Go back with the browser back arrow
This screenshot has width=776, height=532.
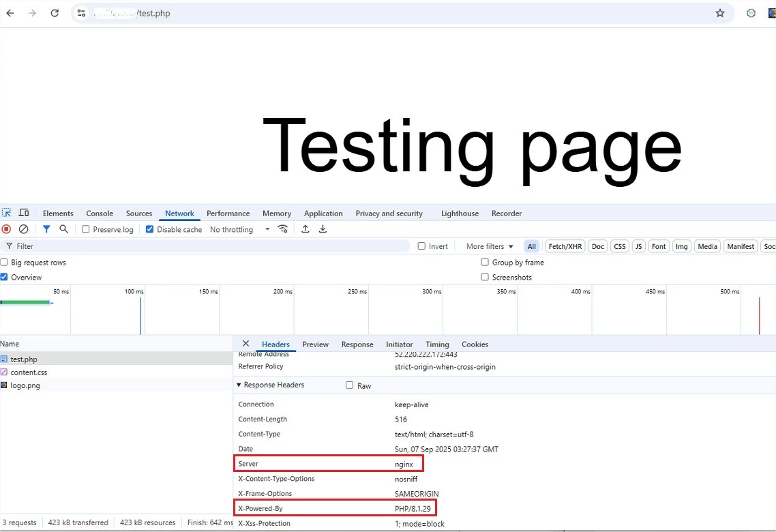tap(10, 14)
